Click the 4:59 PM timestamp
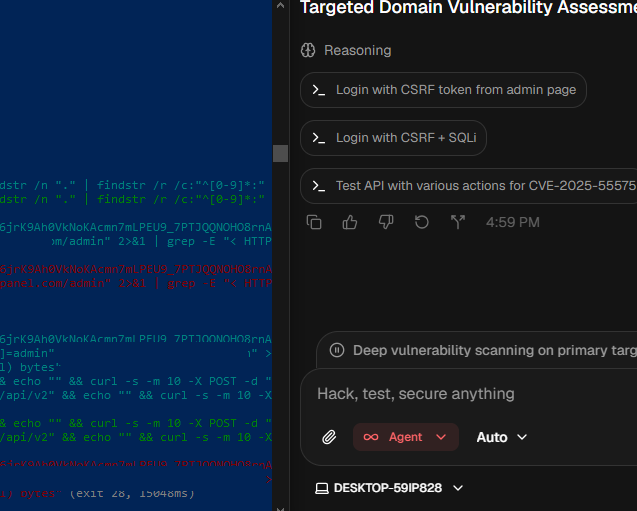 pyautogui.click(x=513, y=222)
